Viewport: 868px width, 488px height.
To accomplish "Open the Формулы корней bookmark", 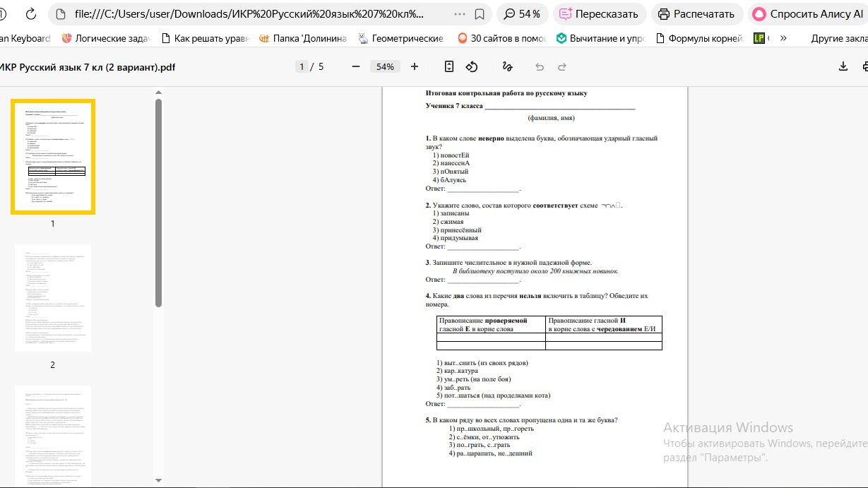I will click(699, 38).
